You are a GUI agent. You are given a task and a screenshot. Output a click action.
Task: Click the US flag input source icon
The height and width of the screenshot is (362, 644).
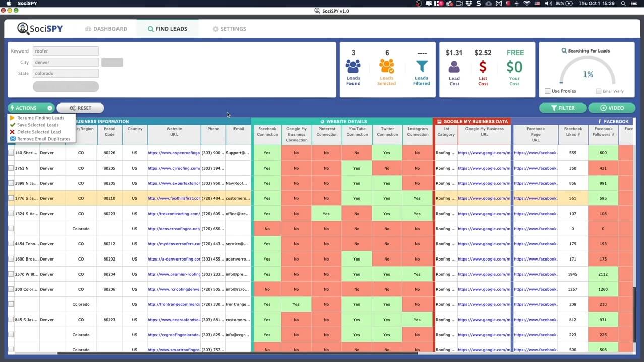[x=537, y=4]
